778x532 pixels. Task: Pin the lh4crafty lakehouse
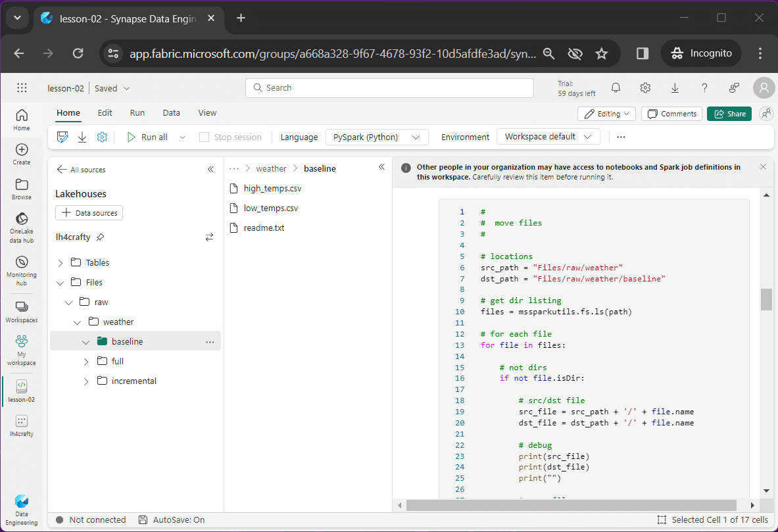[100, 237]
